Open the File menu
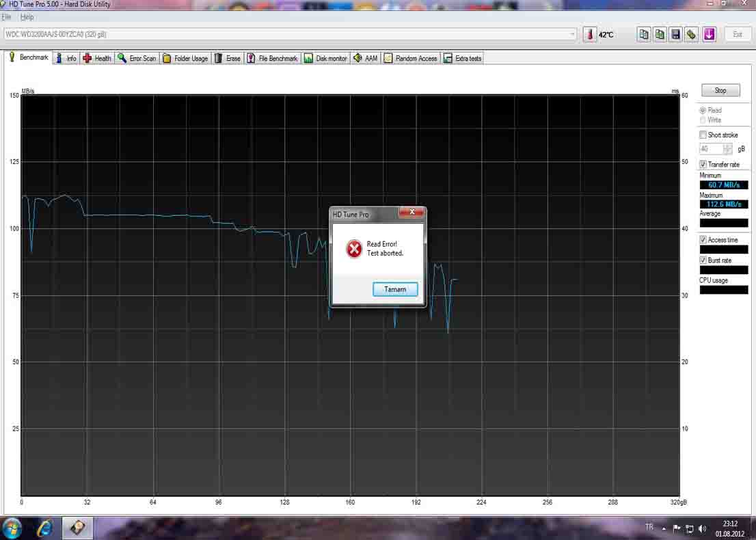The height and width of the screenshot is (540, 756). [6, 16]
